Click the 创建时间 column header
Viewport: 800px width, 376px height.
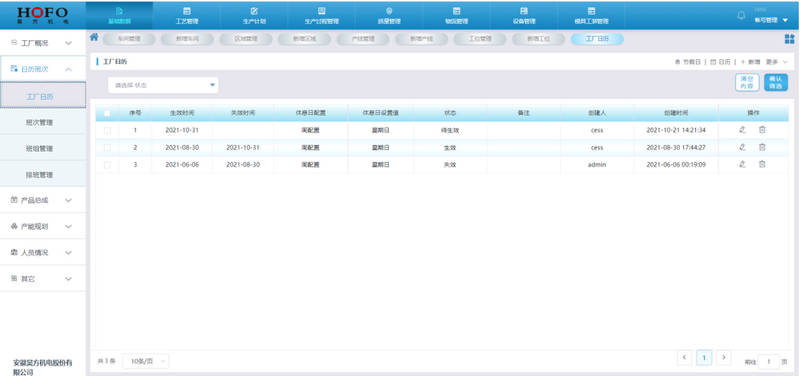coord(676,113)
